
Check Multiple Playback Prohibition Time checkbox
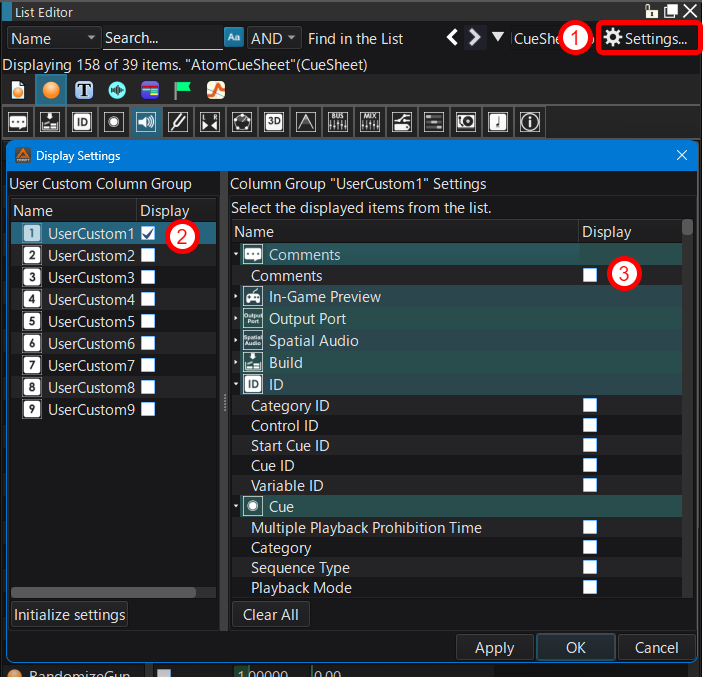coord(590,527)
